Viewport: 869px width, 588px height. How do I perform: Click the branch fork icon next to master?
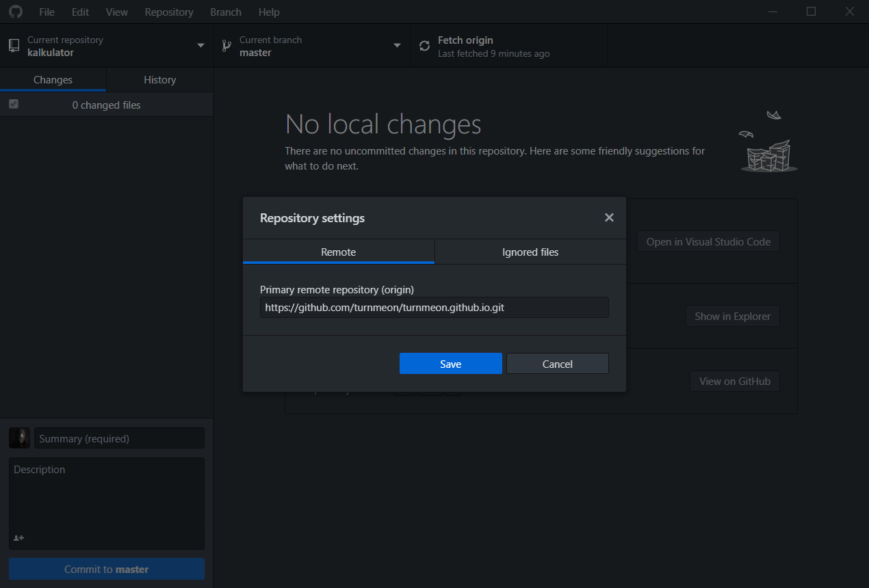point(226,45)
